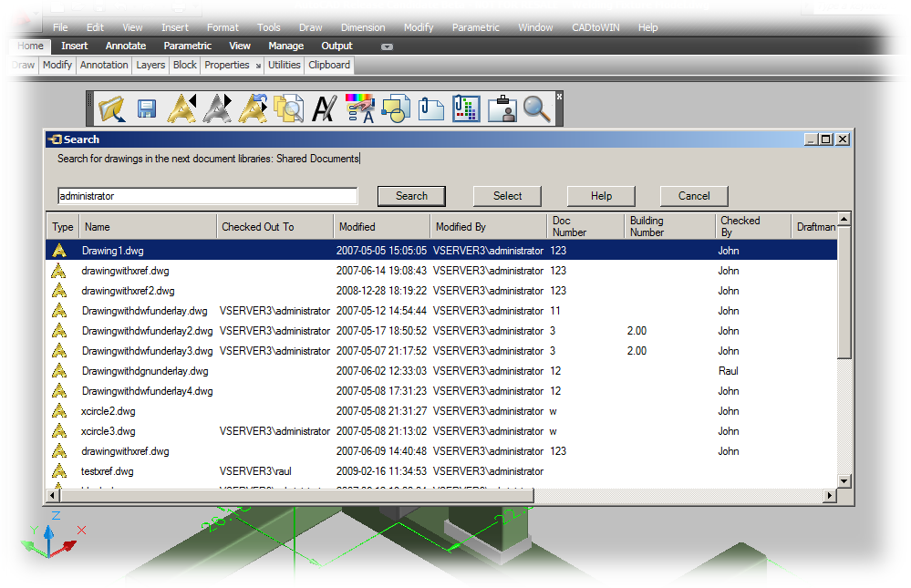Click the XYZ axis icon in the viewport
Image resolution: width=911 pixels, height=588 pixels.
[52, 536]
